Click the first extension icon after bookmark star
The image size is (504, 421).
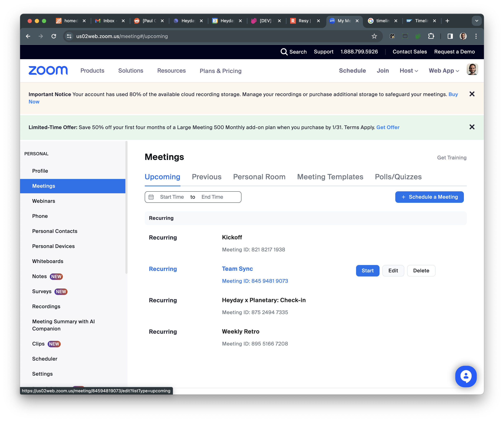(x=392, y=36)
